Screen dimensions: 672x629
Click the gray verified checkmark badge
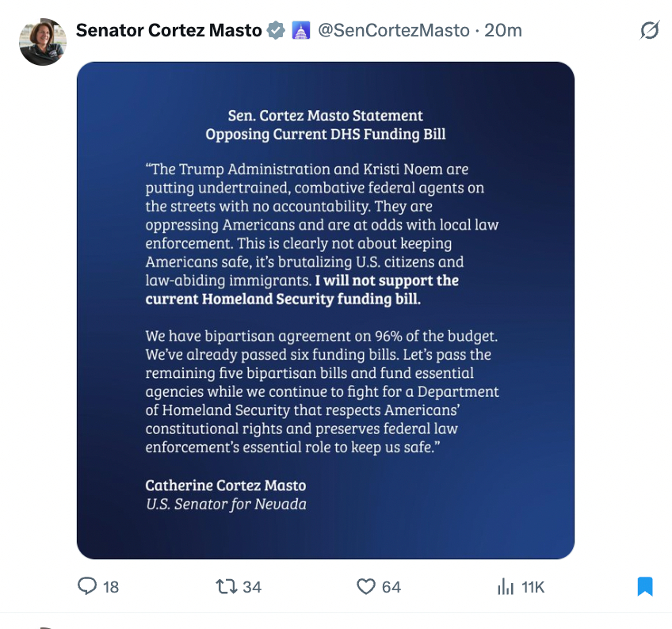coord(276,31)
